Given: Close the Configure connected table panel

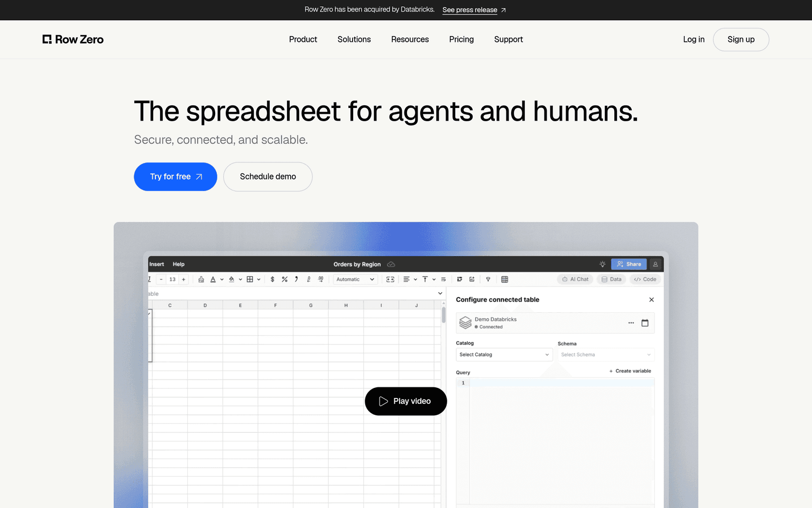Looking at the screenshot, I should 651,300.
